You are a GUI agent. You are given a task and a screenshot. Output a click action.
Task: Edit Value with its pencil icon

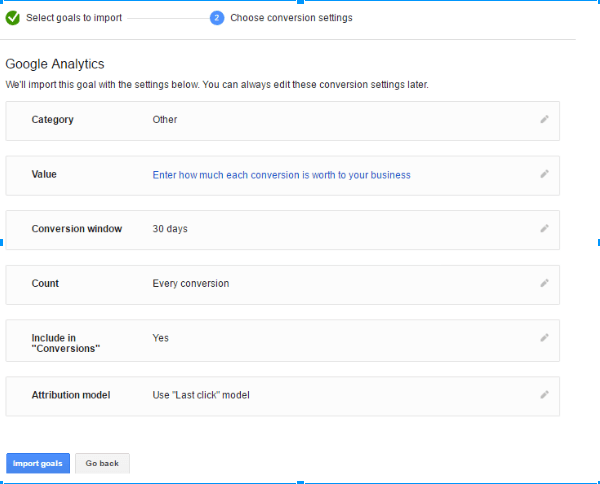pos(544,174)
